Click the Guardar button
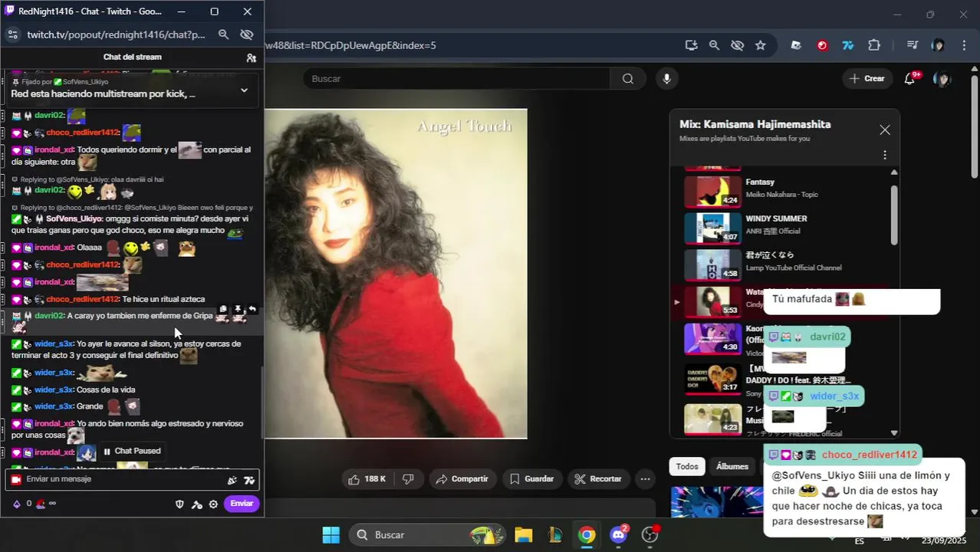The height and width of the screenshot is (552, 980). 531,479
